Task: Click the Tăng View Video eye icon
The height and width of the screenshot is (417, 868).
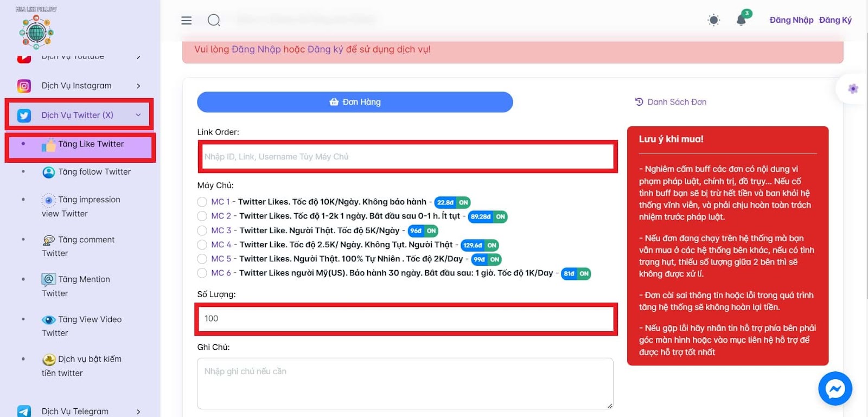Action: (49, 320)
